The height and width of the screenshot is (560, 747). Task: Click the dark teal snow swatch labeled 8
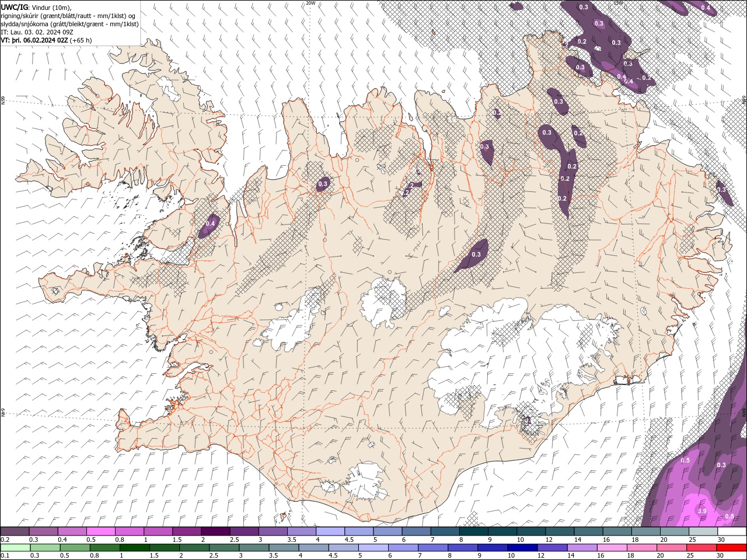coord(473,531)
